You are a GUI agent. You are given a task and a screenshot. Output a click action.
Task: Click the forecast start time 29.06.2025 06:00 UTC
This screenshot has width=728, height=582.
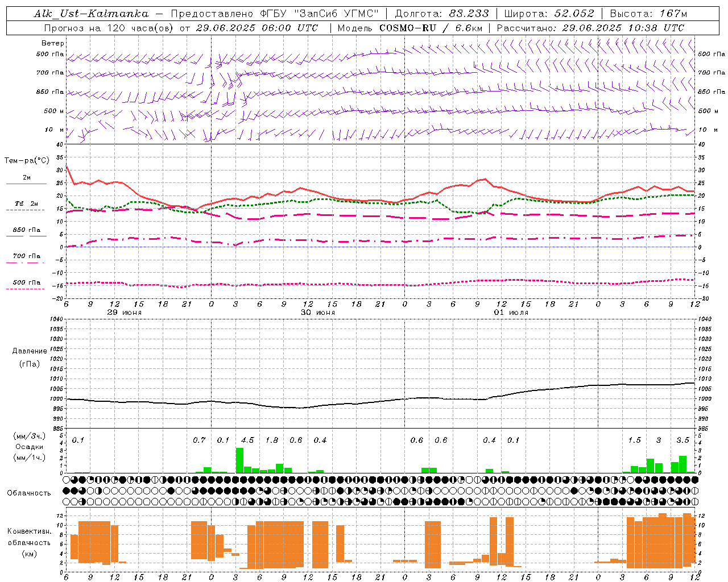[x=257, y=28]
